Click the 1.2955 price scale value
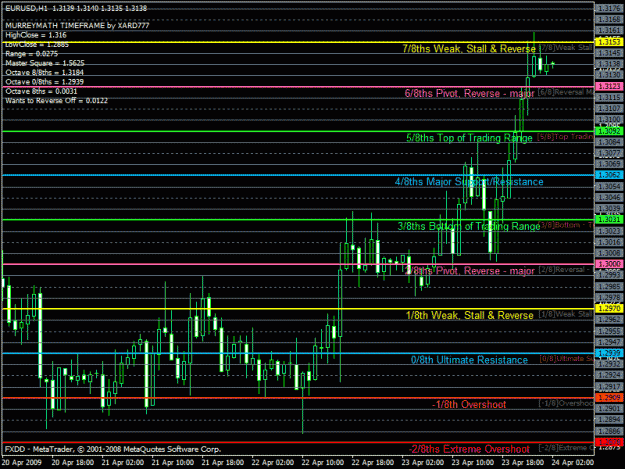This screenshot has width=625, height=469. pos(610,331)
